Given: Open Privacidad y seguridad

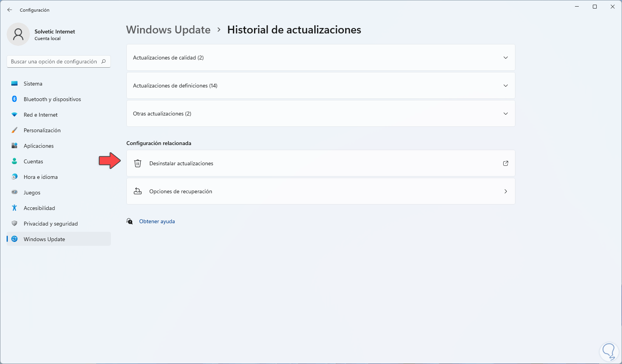Looking at the screenshot, I should coord(59,224).
